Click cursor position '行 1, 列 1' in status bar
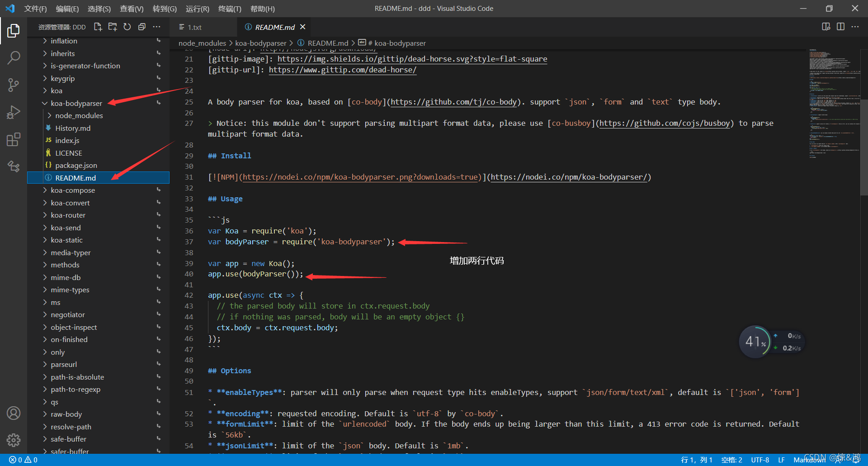The width and height of the screenshot is (868, 466). [x=697, y=460]
